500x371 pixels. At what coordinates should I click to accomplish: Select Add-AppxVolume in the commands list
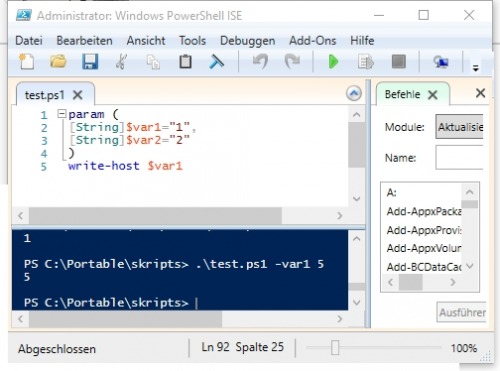click(423, 248)
